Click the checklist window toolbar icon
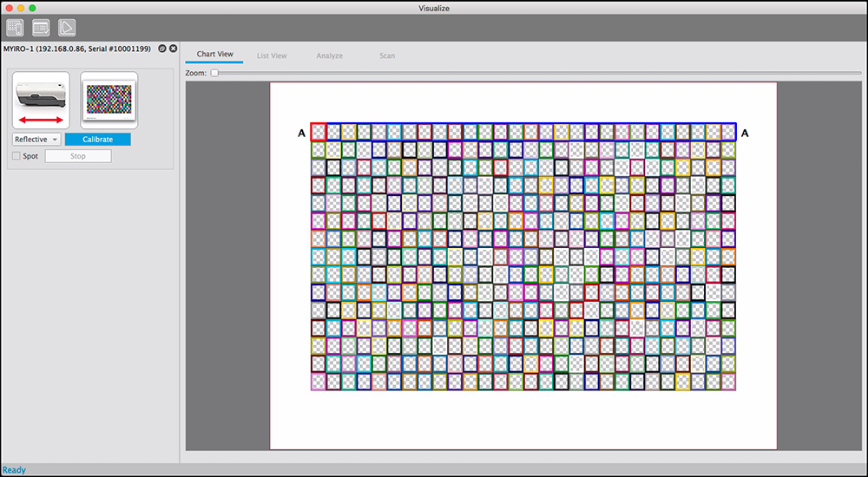 click(40, 28)
